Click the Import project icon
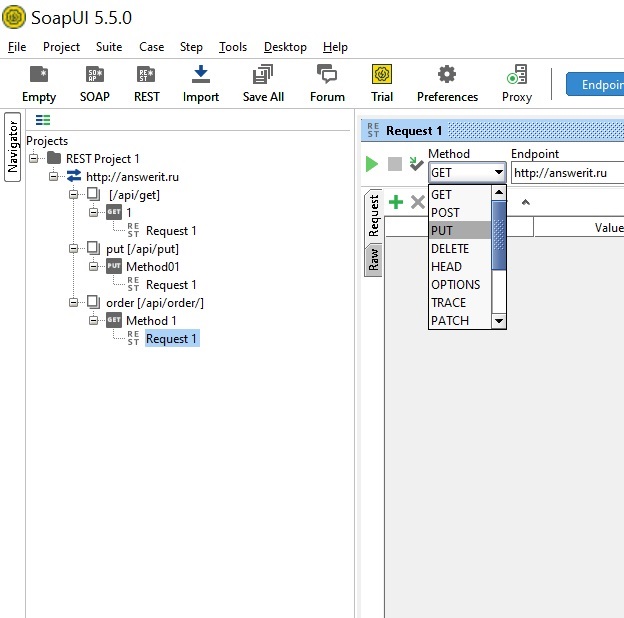 click(201, 74)
